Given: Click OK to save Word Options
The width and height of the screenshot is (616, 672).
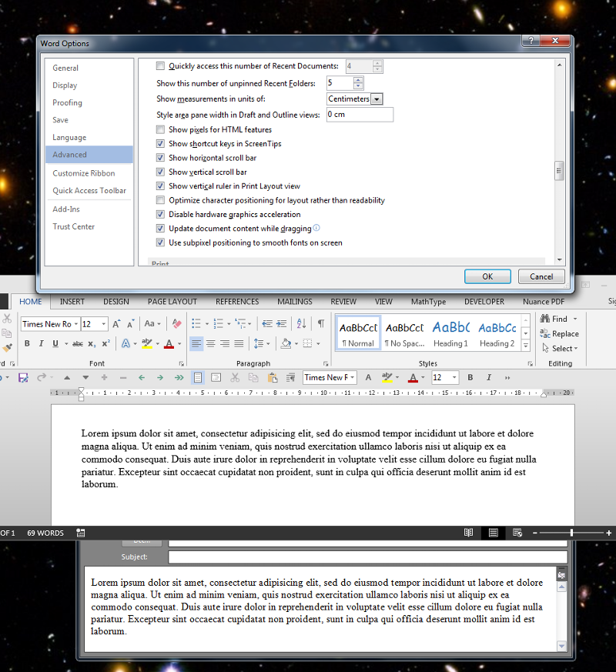Looking at the screenshot, I should tap(488, 276).
